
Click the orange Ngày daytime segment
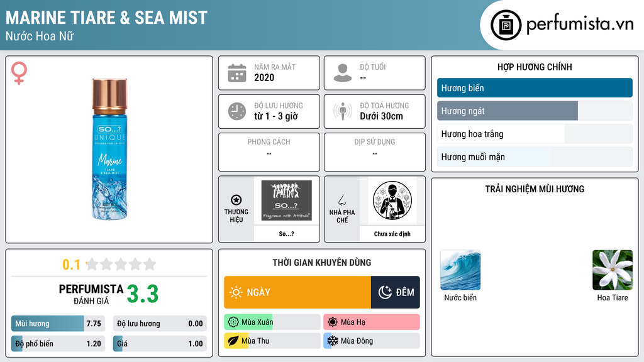[x=297, y=292]
